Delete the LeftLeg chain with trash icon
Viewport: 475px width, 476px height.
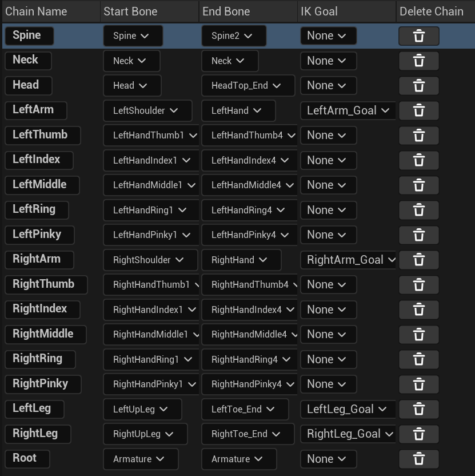(418, 409)
